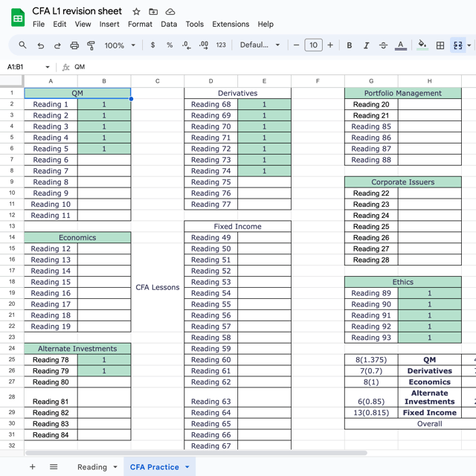Select the Derivatives header cell
Viewport: 476px width, 476px height.
[x=237, y=93]
